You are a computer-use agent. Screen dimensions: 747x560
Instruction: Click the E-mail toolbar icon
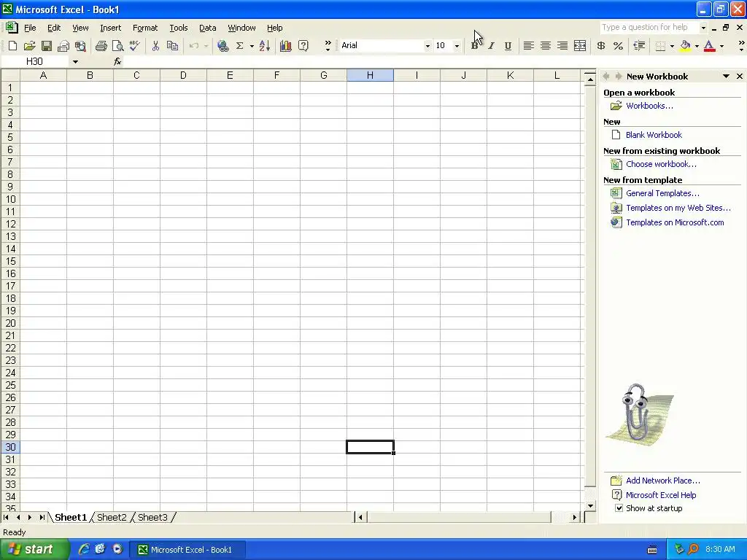(63, 46)
